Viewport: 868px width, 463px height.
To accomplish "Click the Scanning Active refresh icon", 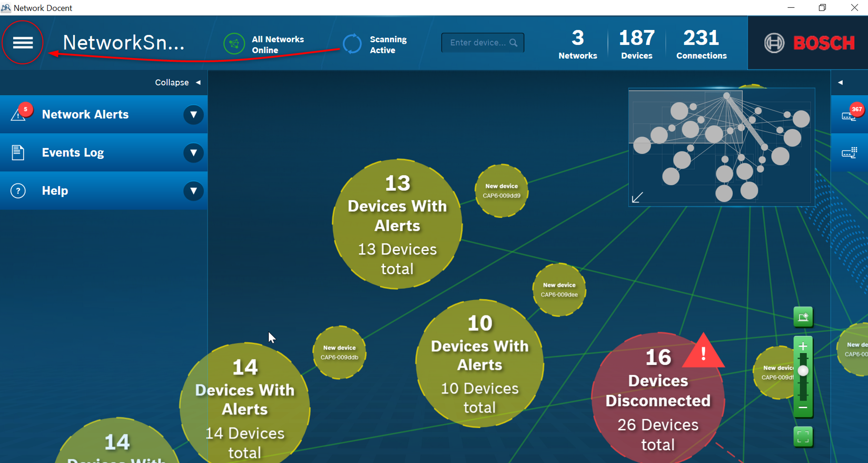I will (x=352, y=44).
